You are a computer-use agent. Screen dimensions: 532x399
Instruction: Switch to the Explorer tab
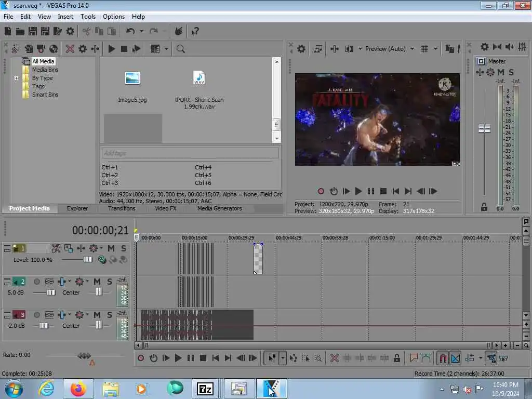coord(77,208)
